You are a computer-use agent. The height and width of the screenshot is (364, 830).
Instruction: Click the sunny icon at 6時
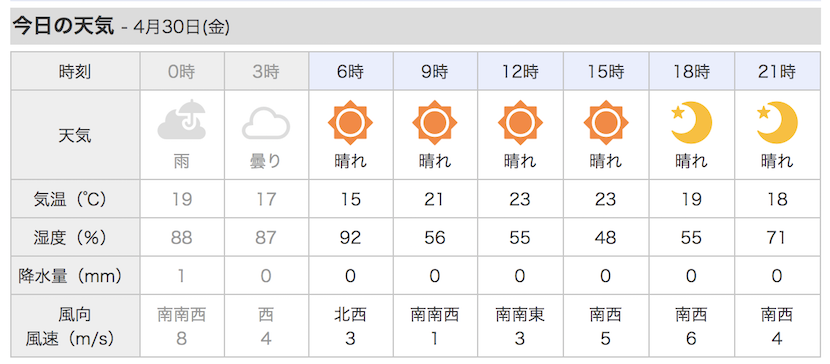(x=350, y=122)
